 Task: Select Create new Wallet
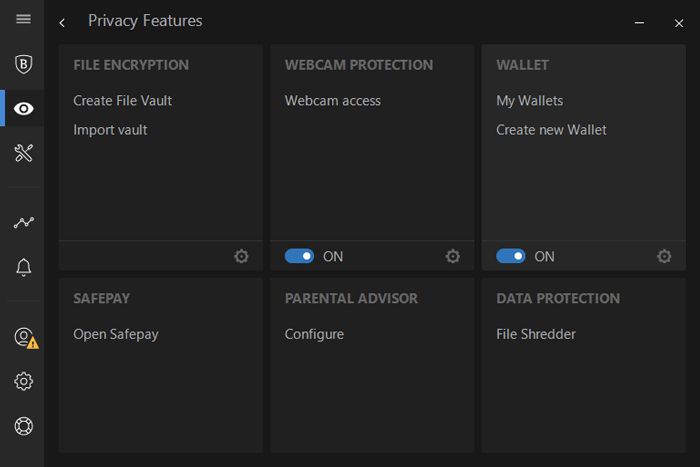click(551, 130)
